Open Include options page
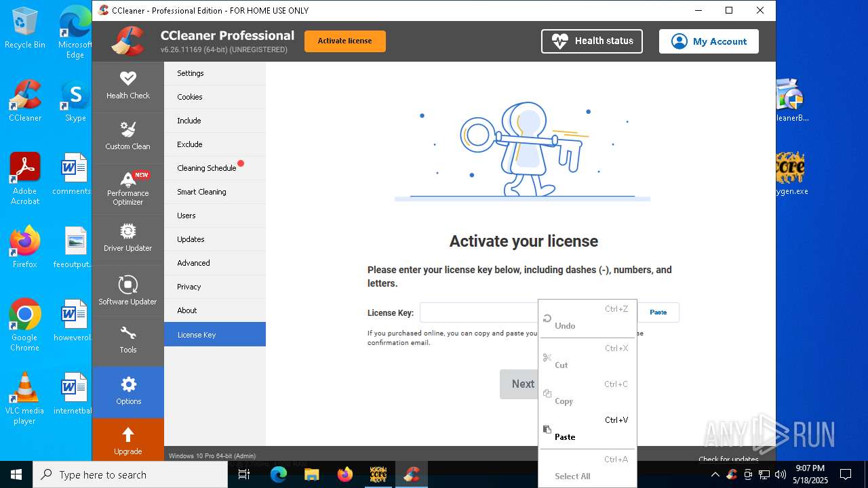The height and width of the screenshot is (488, 868). click(x=215, y=121)
